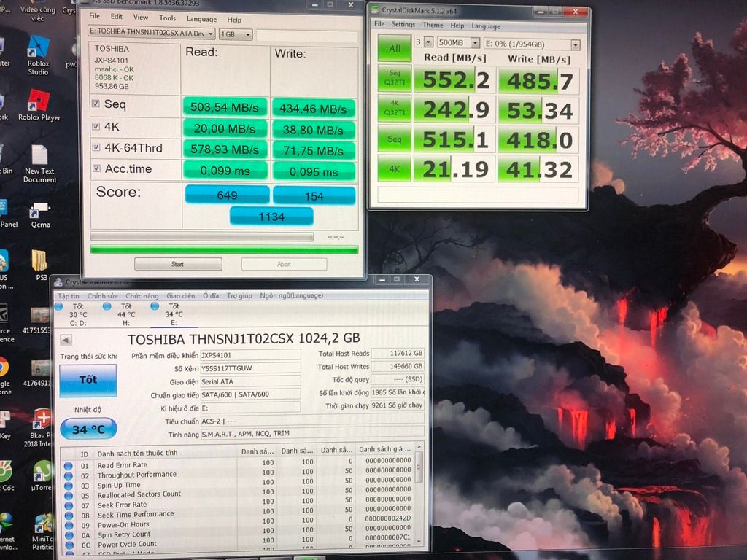Click the Danh sách tên thuộc tính column header
The height and width of the screenshot is (560, 747).
(x=137, y=453)
